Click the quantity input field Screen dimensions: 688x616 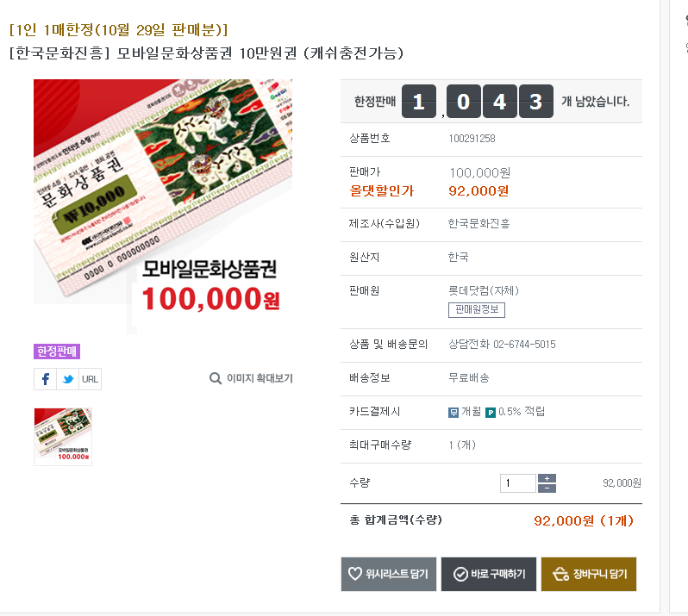[x=518, y=483]
